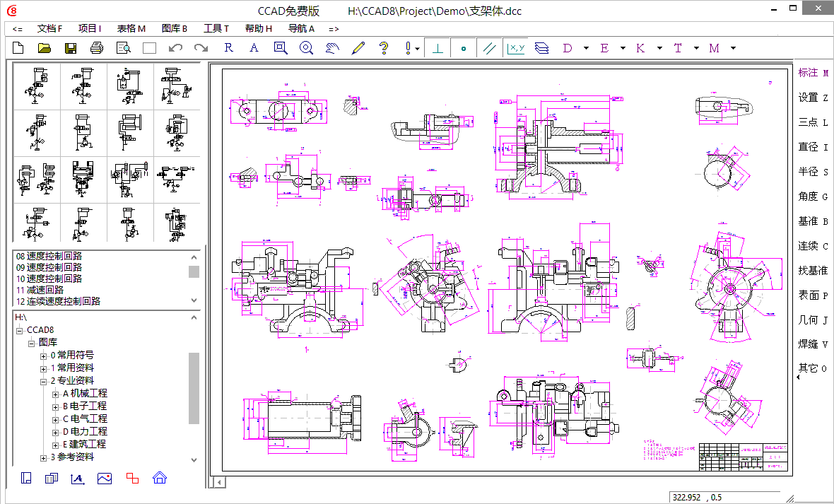Save the drawing with floppy disk icon
The height and width of the screenshot is (504, 834).
[x=71, y=48]
